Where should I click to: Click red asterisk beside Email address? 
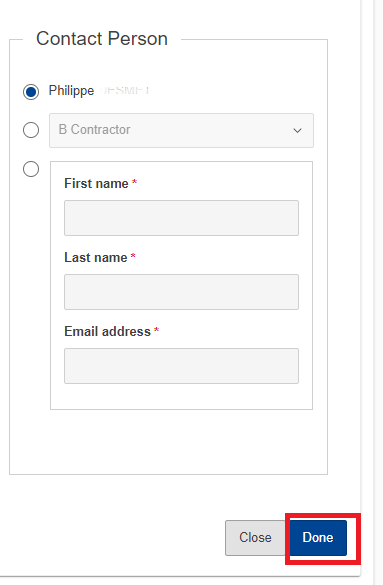(157, 330)
